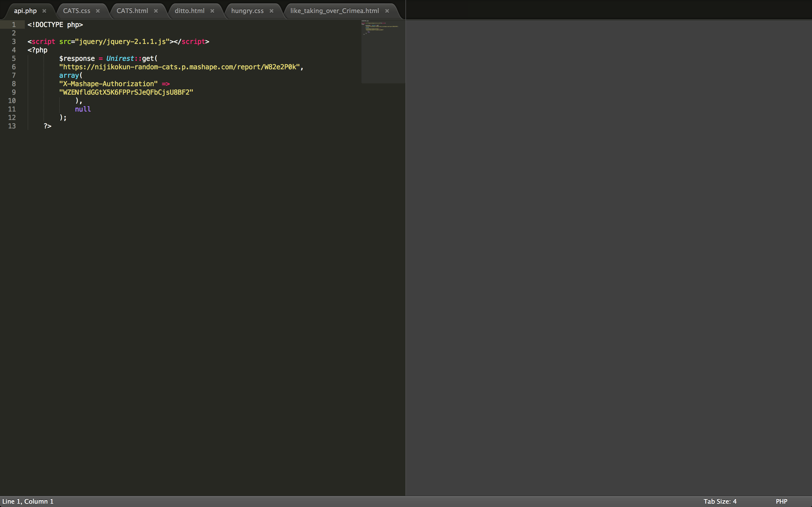The width and height of the screenshot is (812, 507).
Task: Open the Tab Size: 4 selector
Action: [720, 501]
